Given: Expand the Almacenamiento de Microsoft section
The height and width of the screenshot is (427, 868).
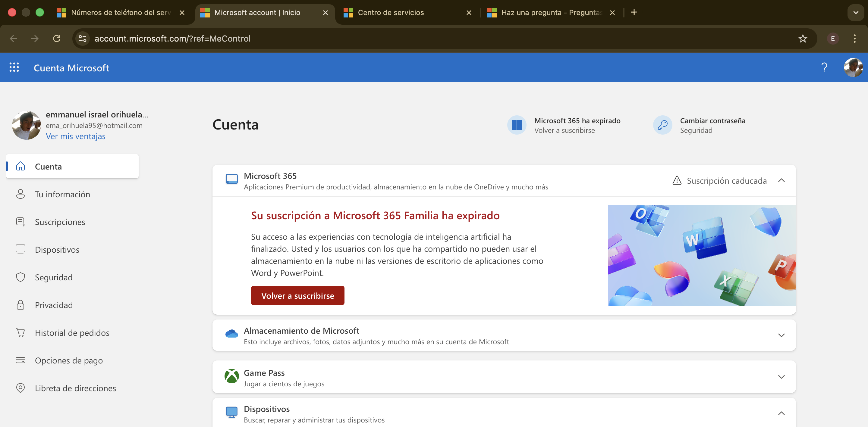Looking at the screenshot, I should pyautogui.click(x=781, y=335).
